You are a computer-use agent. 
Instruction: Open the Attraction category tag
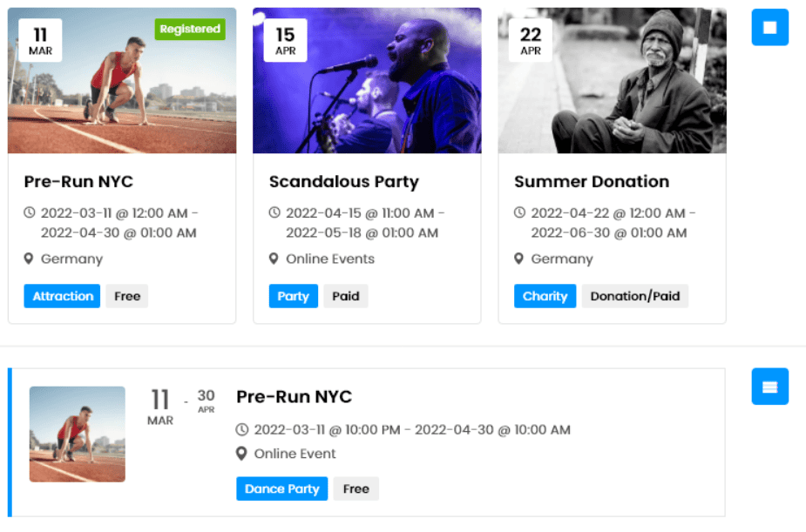[x=62, y=296]
